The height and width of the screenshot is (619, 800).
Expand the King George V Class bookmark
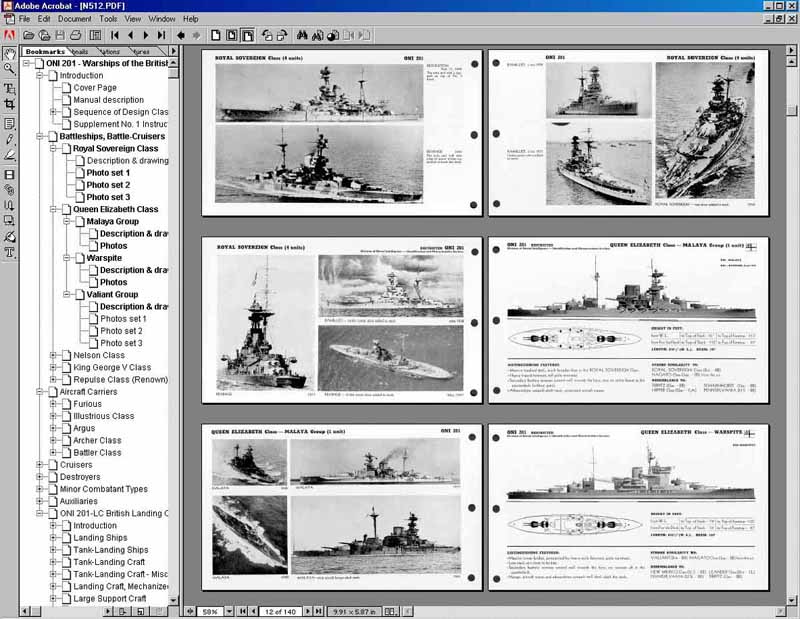pos(53,367)
